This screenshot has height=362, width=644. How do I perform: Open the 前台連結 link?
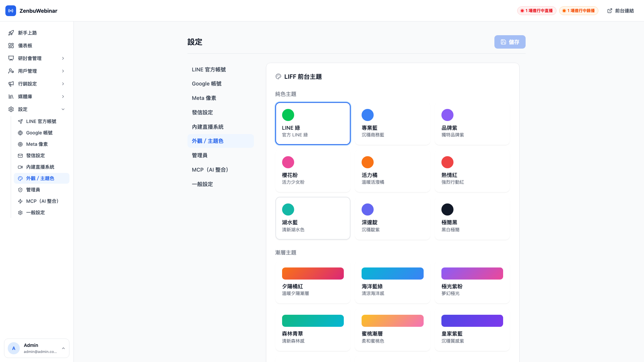(621, 11)
